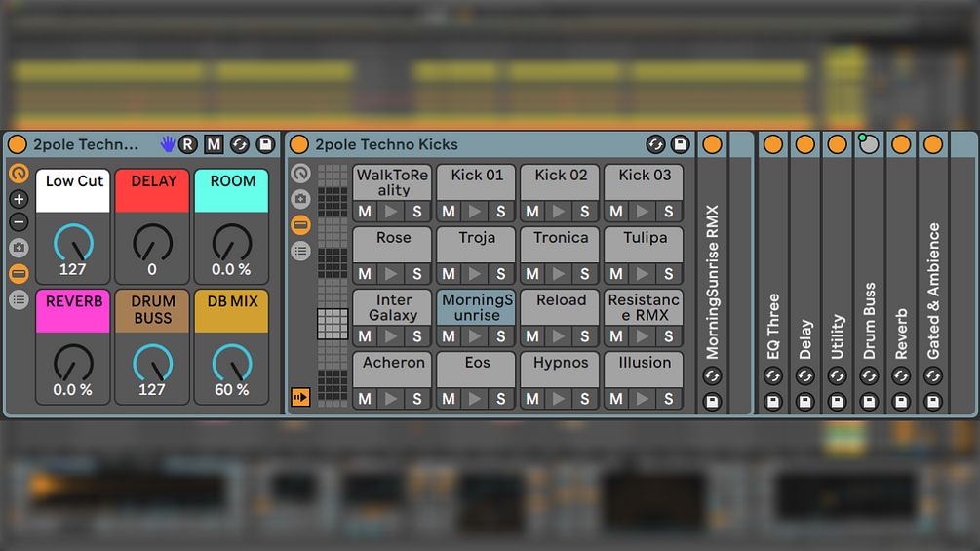Add a macro with plus button
Image resolution: width=980 pixels, height=551 pixels.
(x=19, y=199)
